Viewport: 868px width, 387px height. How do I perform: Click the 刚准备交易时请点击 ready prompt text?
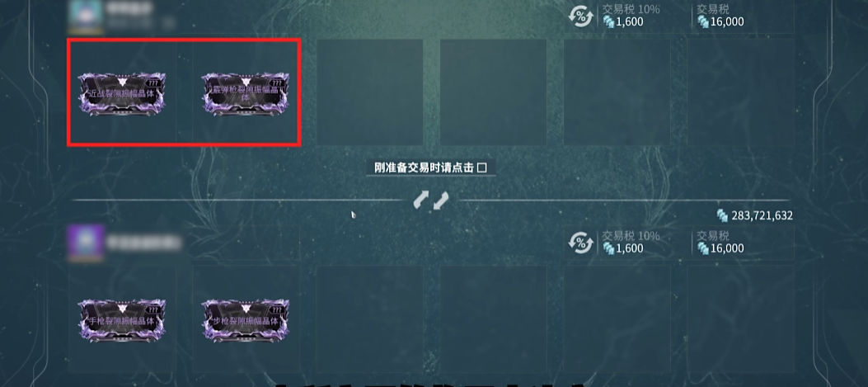pos(424,168)
